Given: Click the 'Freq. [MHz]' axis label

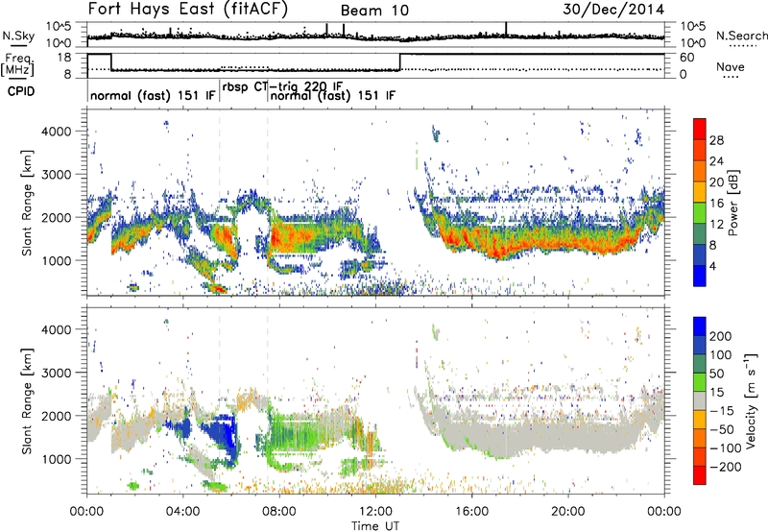Looking at the screenshot, I should [17, 65].
